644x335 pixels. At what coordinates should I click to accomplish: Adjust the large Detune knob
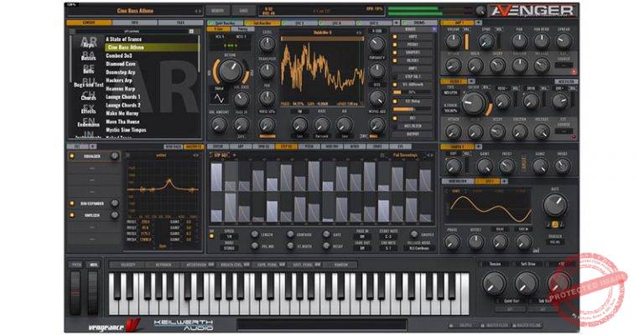coord(231,71)
